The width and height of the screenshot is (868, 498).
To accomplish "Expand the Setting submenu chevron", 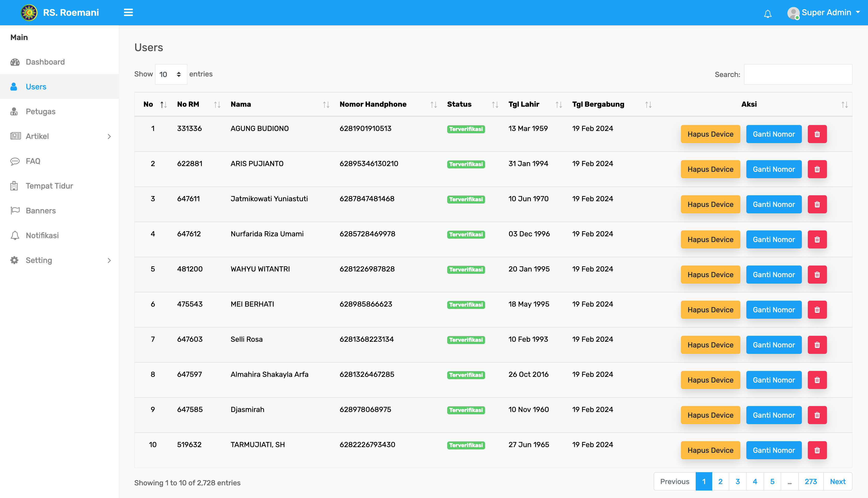I will click(x=109, y=261).
